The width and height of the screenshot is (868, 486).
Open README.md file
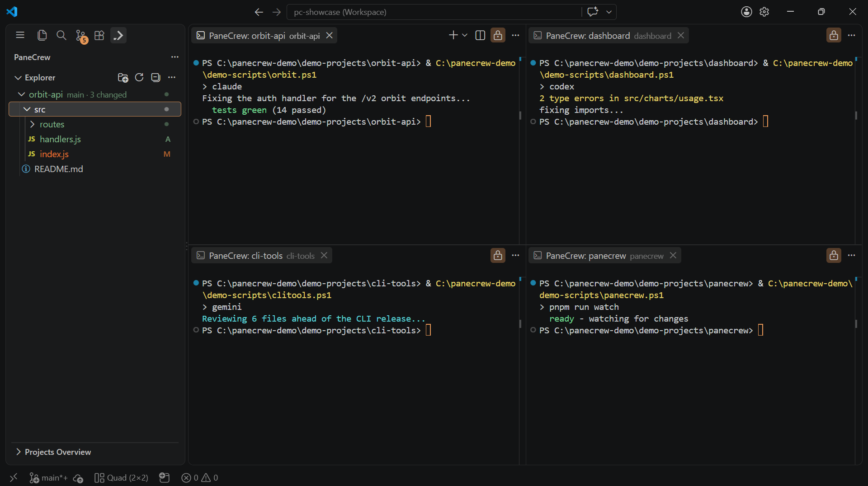pyautogui.click(x=95, y=169)
